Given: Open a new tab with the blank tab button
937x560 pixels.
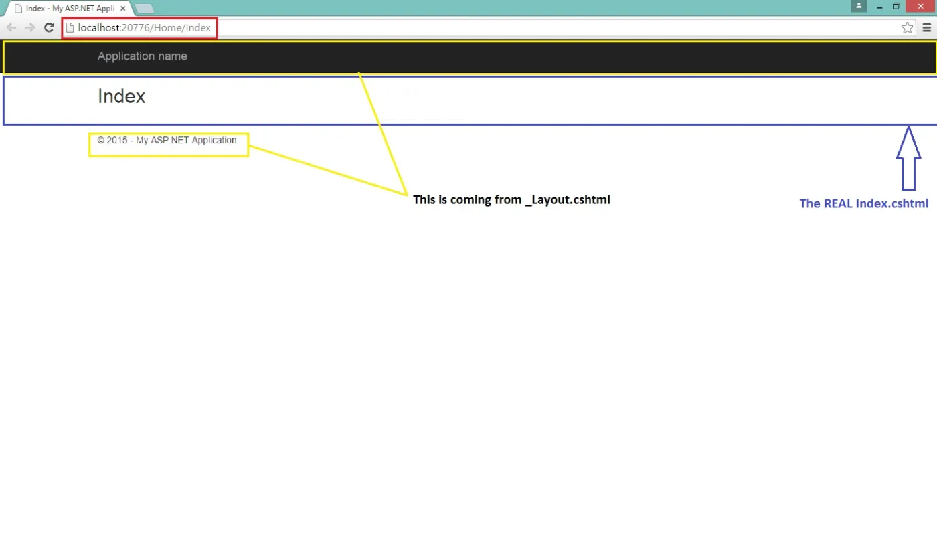Looking at the screenshot, I should 145,9.
